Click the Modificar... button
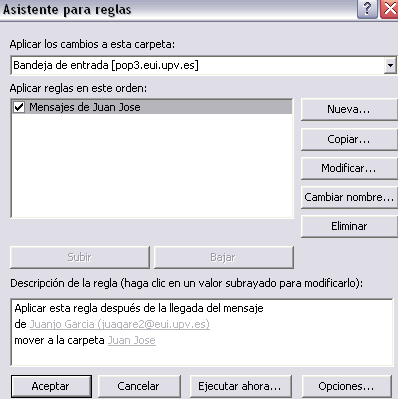This screenshot has width=398, height=399. click(349, 168)
